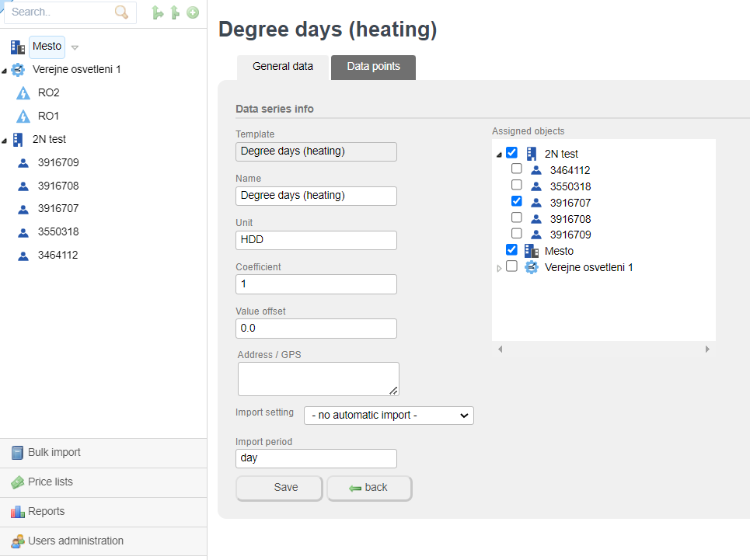Click the lightning icon next to RO2
The width and height of the screenshot is (750, 560).
[x=23, y=93]
